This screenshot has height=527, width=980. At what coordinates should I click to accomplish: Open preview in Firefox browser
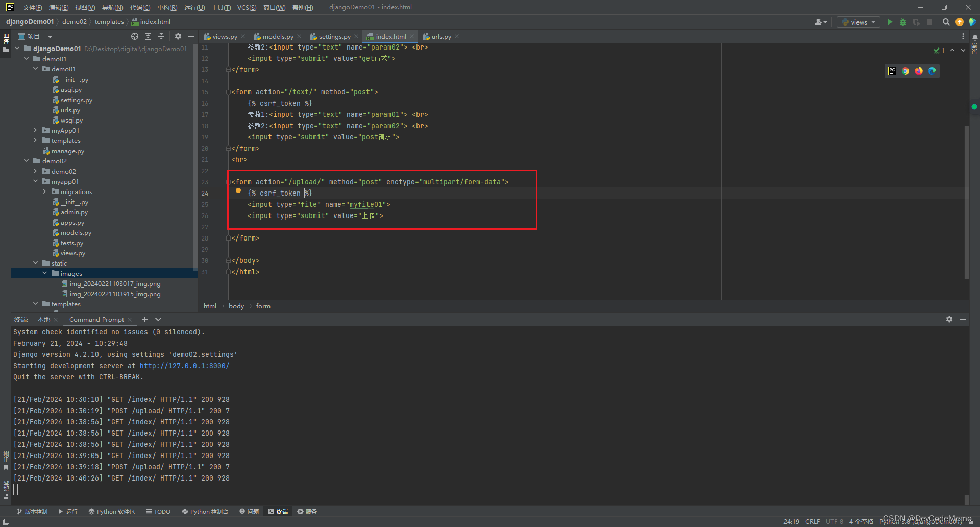(x=919, y=71)
